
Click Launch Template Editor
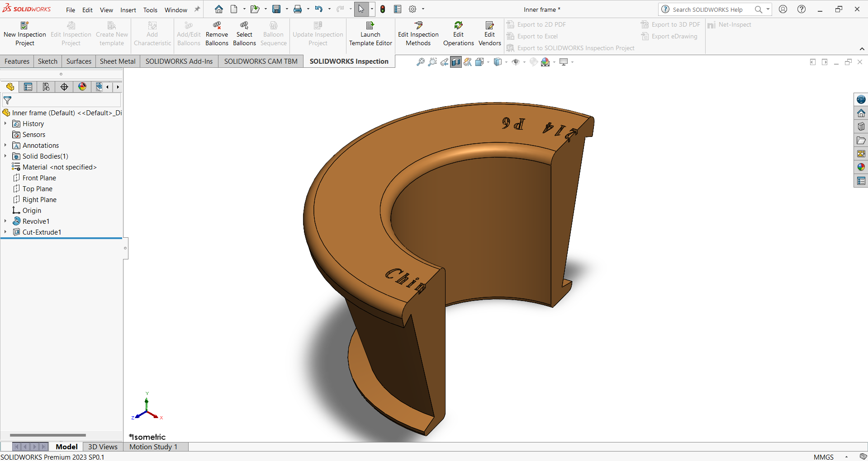coord(370,34)
